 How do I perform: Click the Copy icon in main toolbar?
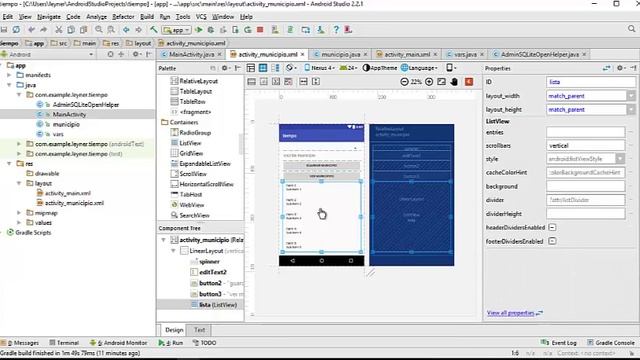tap(71, 30)
